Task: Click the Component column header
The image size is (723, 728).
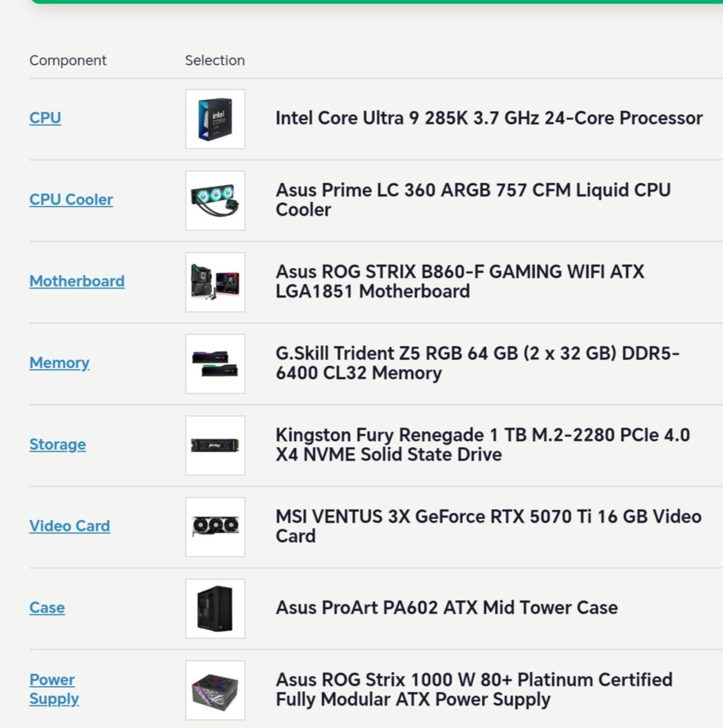Action: coord(68,60)
